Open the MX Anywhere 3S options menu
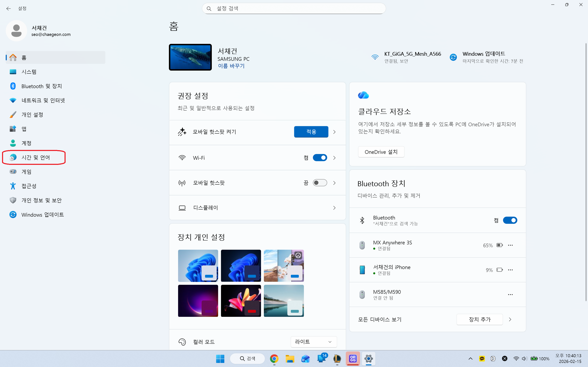This screenshot has width=588, height=367. pyautogui.click(x=510, y=245)
